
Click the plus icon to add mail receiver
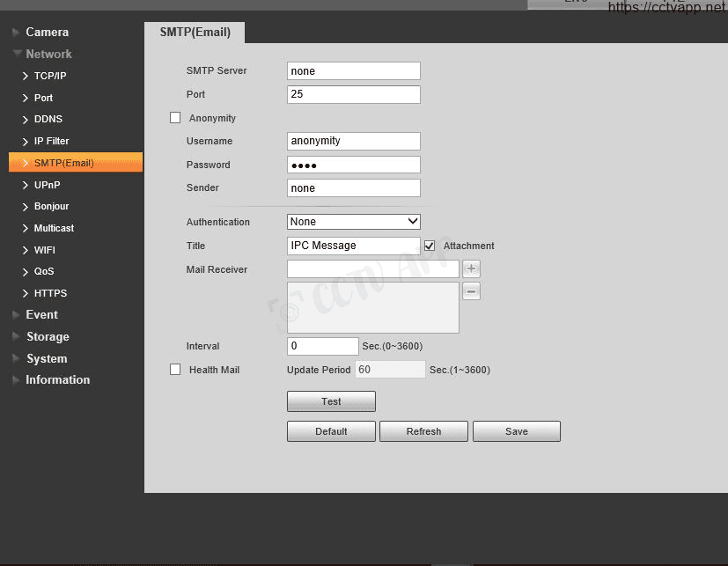[471, 269]
